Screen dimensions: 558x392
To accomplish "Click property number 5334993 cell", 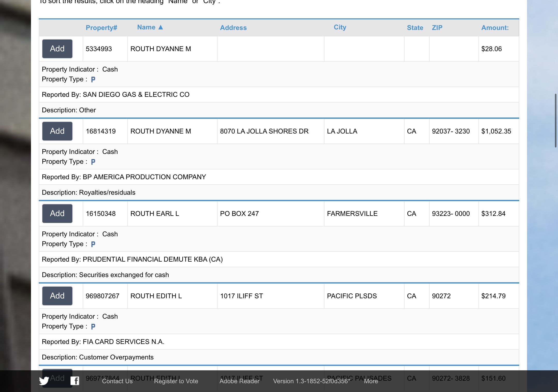I will tap(105, 49).
